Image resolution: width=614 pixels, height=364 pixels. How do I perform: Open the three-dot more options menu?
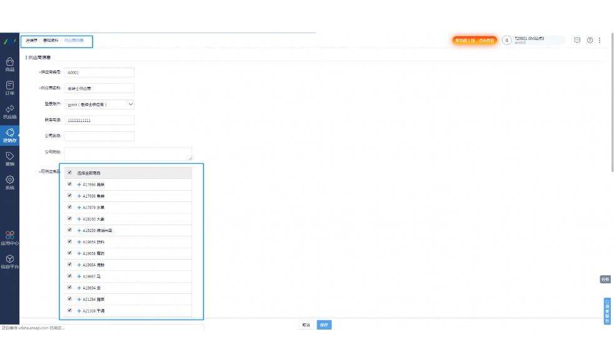(x=600, y=40)
